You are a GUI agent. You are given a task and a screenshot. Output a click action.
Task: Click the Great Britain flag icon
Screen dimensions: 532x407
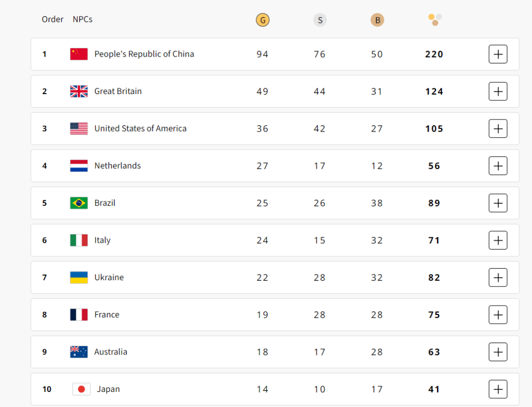coord(79,91)
